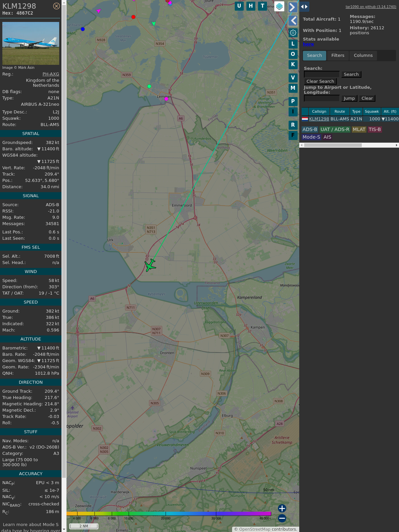Toggle sidebar width with double-arrow icon
Image resolution: width=399 pixels, height=532 pixels.
point(304,7)
